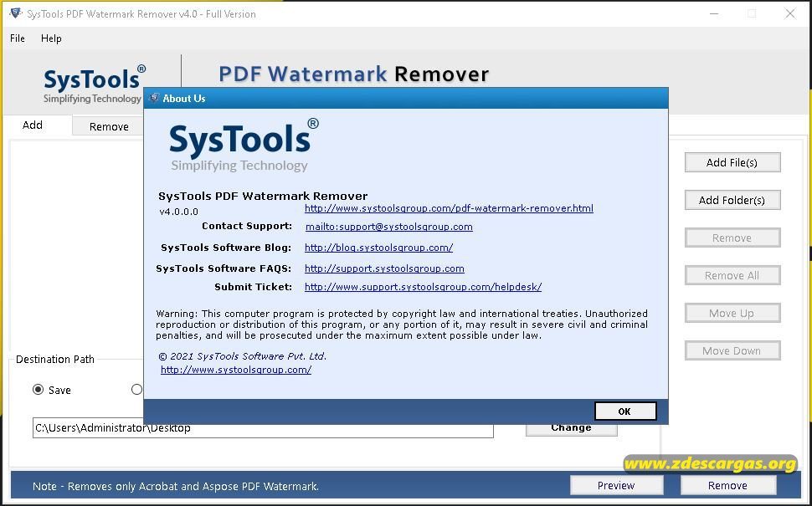Click the 'SysTools Software FAQS:' label
The width and height of the screenshot is (812, 506).
224,268
